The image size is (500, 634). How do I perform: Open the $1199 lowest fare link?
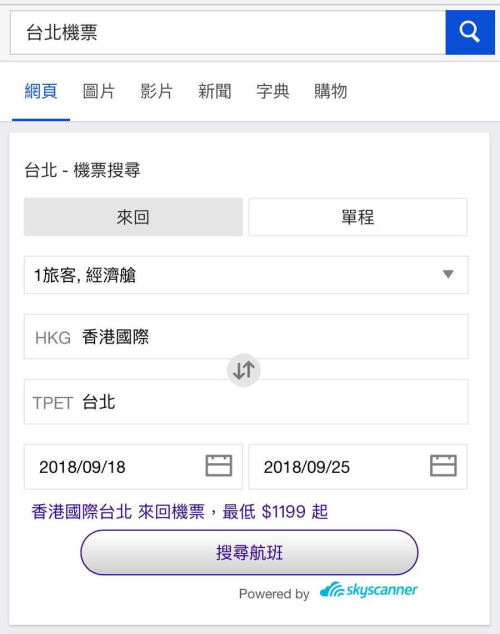[179, 511]
